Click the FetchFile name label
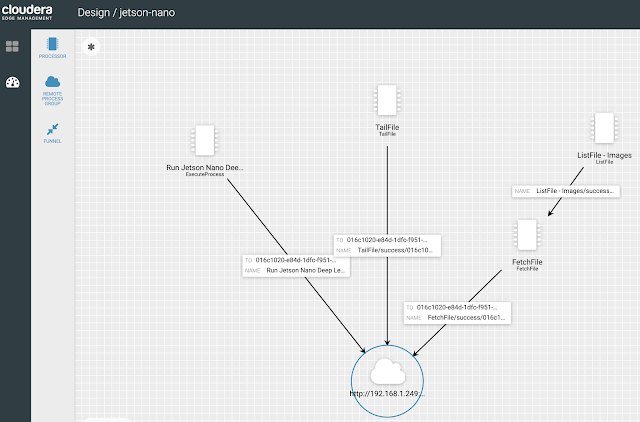 [527, 262]
